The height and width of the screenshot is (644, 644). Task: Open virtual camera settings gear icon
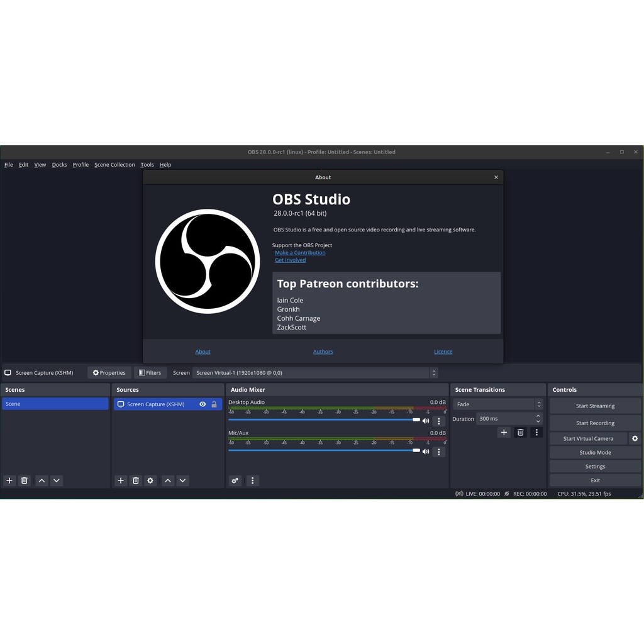(x=635, y=438)
